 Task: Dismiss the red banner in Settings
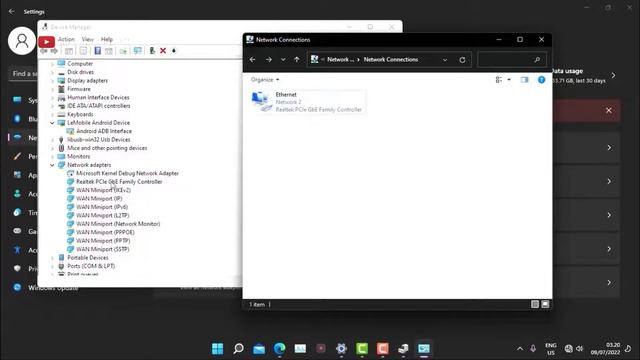pos(609,110)
